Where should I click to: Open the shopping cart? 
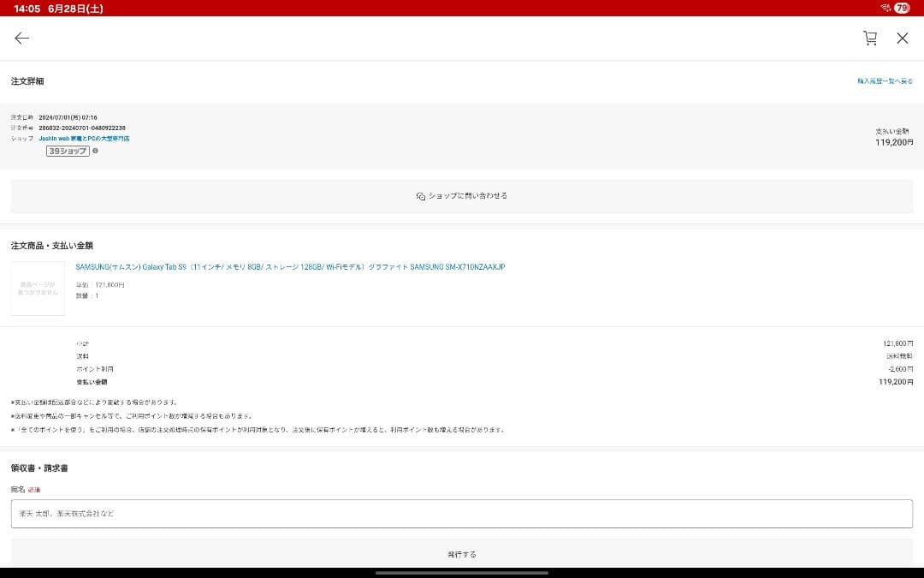(x=870, y=38)
